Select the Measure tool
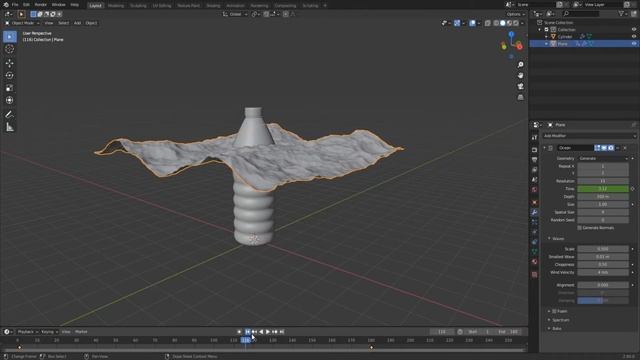The image size is (640, 360). (x=9, y=127)
